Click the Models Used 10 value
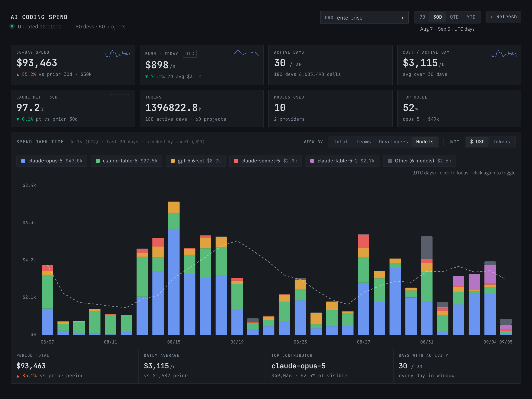The height and width of the screenshot is (399, 532). pyautogui.click(x=280, y=108)
